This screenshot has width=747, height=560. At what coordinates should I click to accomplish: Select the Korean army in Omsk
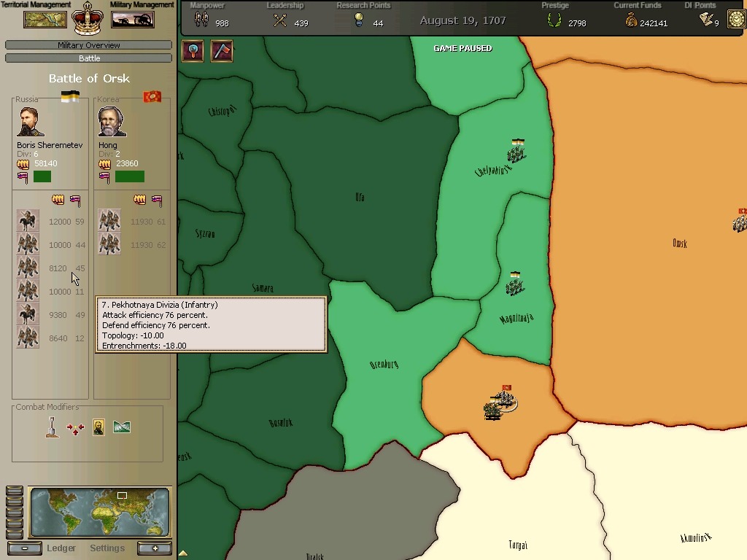tap(740, 220)
